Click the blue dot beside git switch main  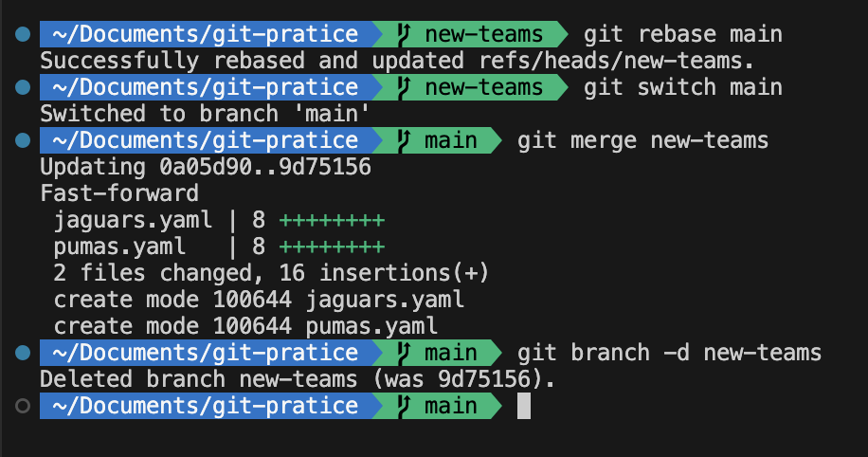[x=23, y=87]
